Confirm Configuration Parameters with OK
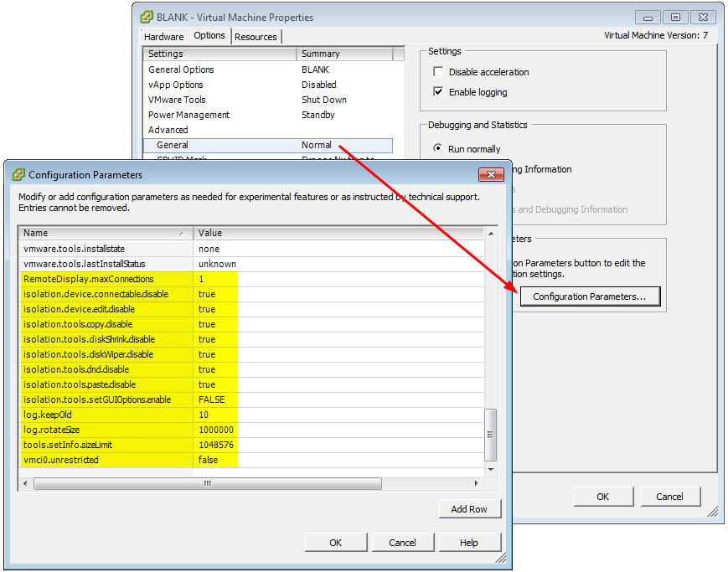The height and width of the screenshot is (572, 728). coord(336,543)
